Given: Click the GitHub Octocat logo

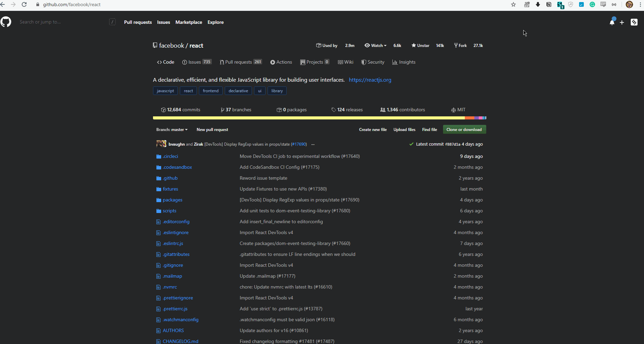Looking at the screenshot, I should pyautogui.click(x=6, y=22).
